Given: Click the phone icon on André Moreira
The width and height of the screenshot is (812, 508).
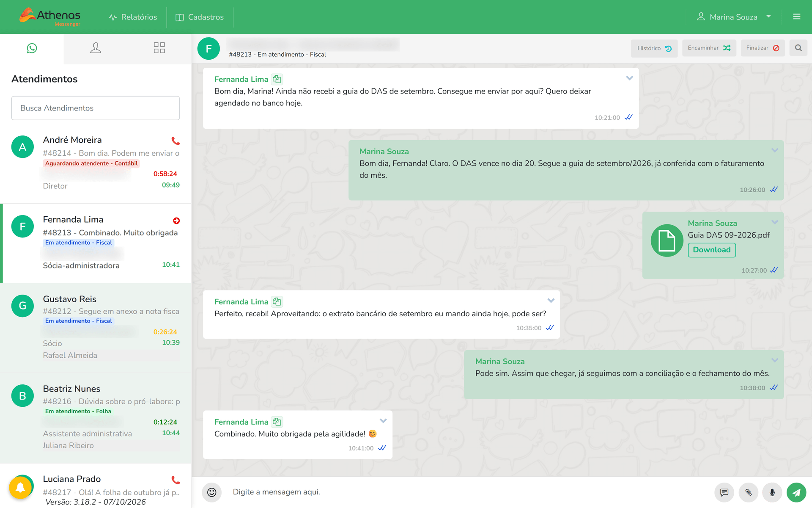Looking at the screenshot, I should (176, 141).
